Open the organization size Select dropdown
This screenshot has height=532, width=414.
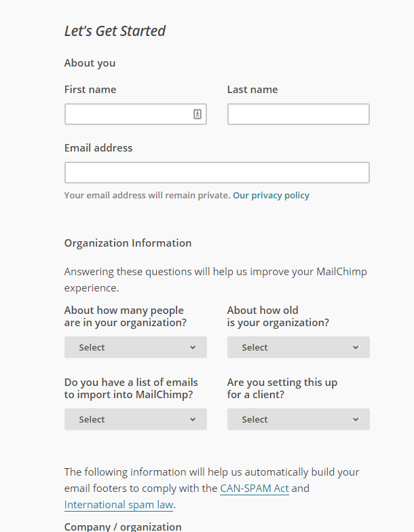pos(136,347)
